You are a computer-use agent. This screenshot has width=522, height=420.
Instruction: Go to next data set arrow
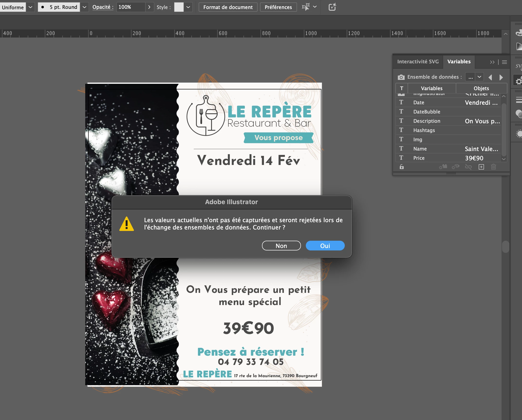pos(501,77)
